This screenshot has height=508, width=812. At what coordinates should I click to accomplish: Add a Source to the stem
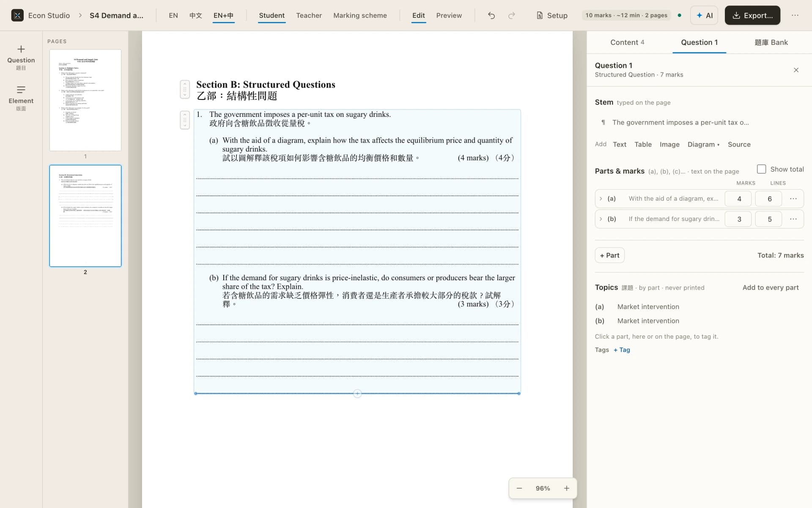(x=739, y=144)
